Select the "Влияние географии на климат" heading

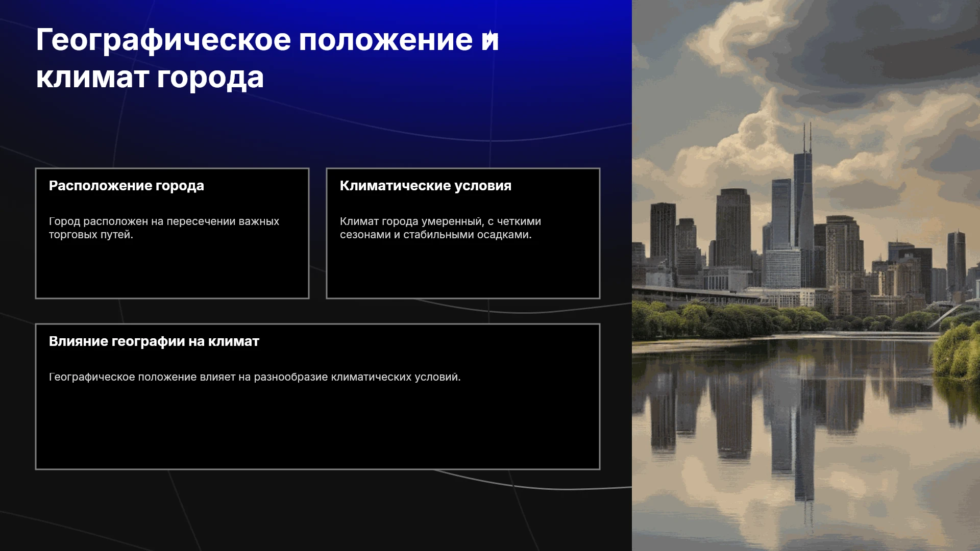point(154,341)
